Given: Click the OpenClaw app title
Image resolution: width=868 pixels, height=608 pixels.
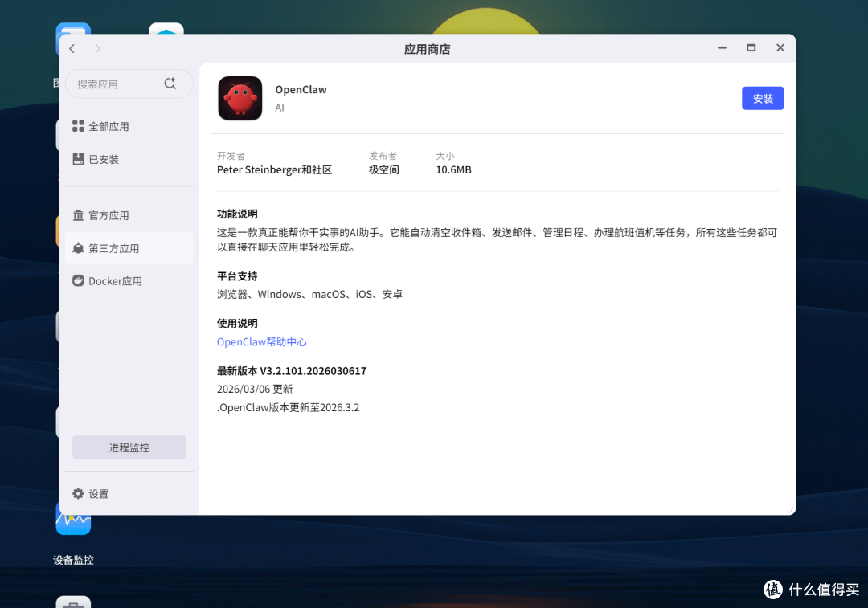Looking at the screenshot, I should (301, 90).
